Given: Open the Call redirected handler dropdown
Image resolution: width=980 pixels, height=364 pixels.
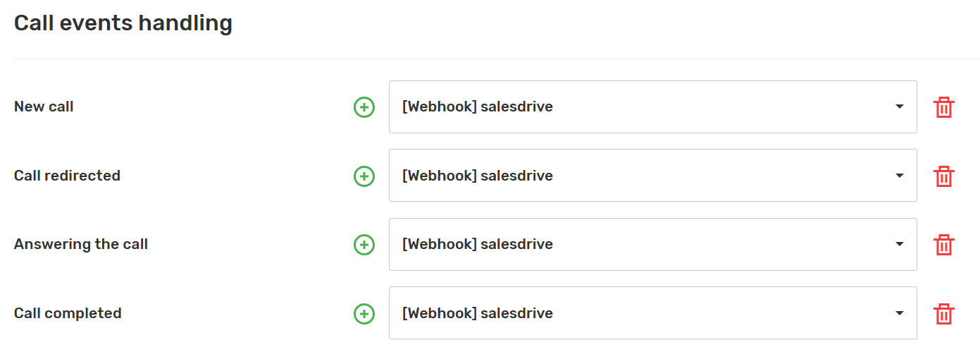Looking at the screenshot, I should [x=652, y=176].
